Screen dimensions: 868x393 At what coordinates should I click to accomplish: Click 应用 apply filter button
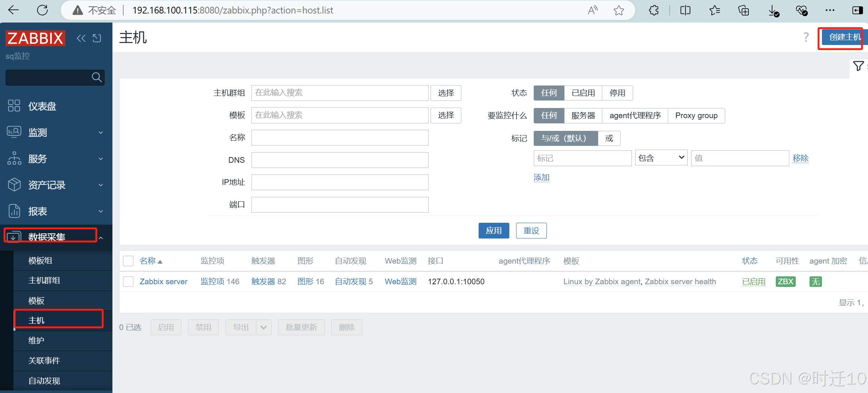point(494,231)
